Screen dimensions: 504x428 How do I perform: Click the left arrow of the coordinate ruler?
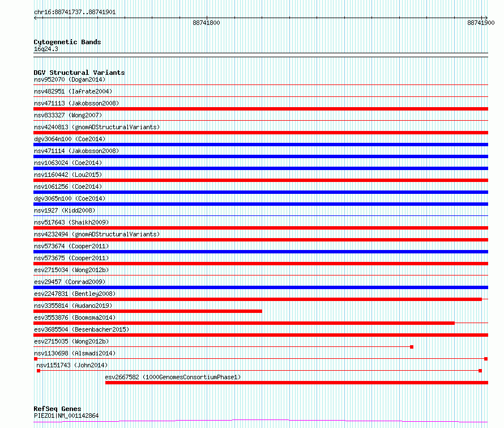tap(36, 18)
